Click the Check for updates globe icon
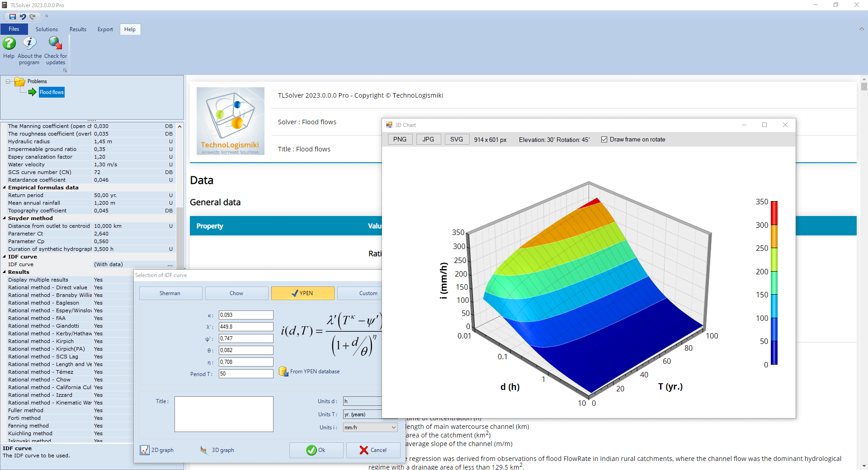Viewport: 868px width, 470px height. tap(55, 43)
